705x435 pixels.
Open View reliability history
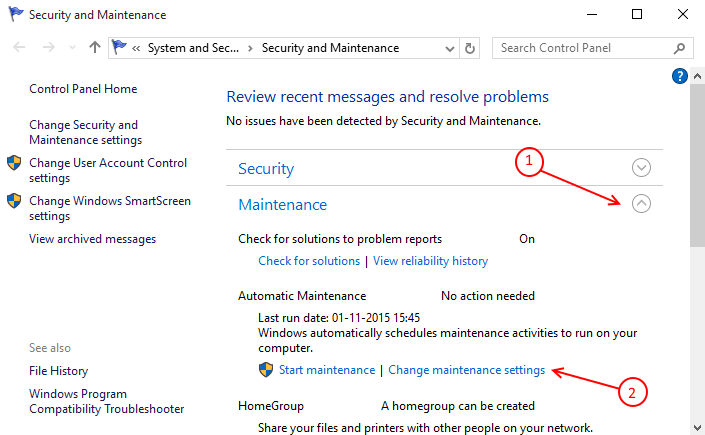(430, 261)
